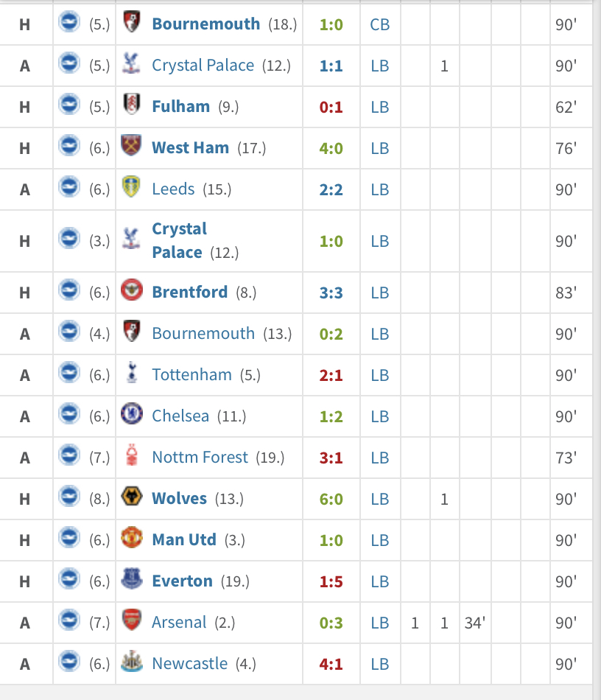
Task: Click the Arsenal crest icon
Action: click(x=132, y=620)
